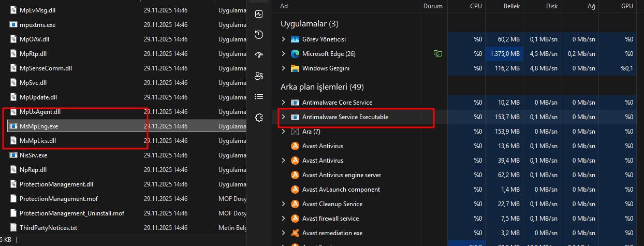Open the Details list sidebar icon

259,97
